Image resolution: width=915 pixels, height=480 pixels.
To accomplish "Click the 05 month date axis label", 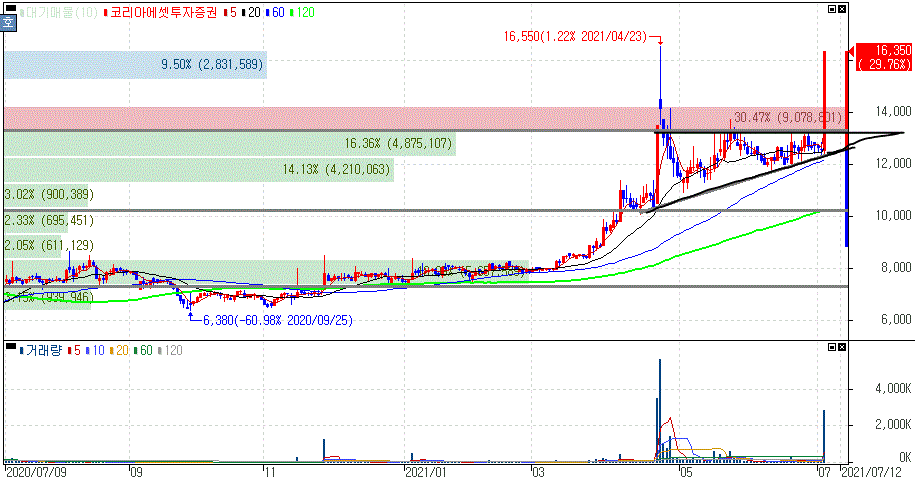I will point(686,472).
